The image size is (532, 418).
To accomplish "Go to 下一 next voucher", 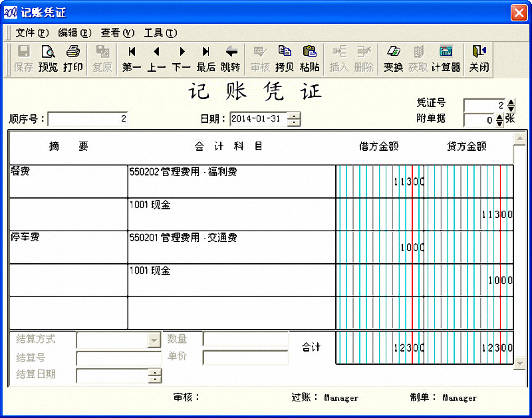I will click(x=181, y=59).
